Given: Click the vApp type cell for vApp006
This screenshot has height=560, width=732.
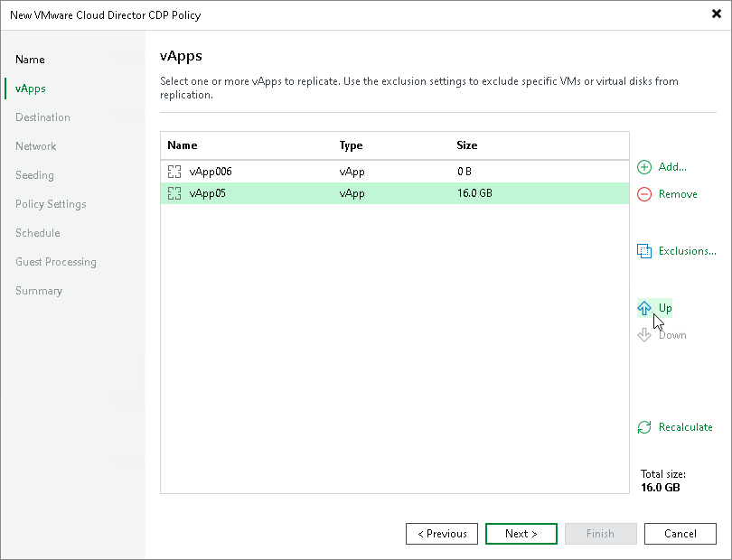Looking at the screenshot, I should pyautogui.click(x=352, y=172).
